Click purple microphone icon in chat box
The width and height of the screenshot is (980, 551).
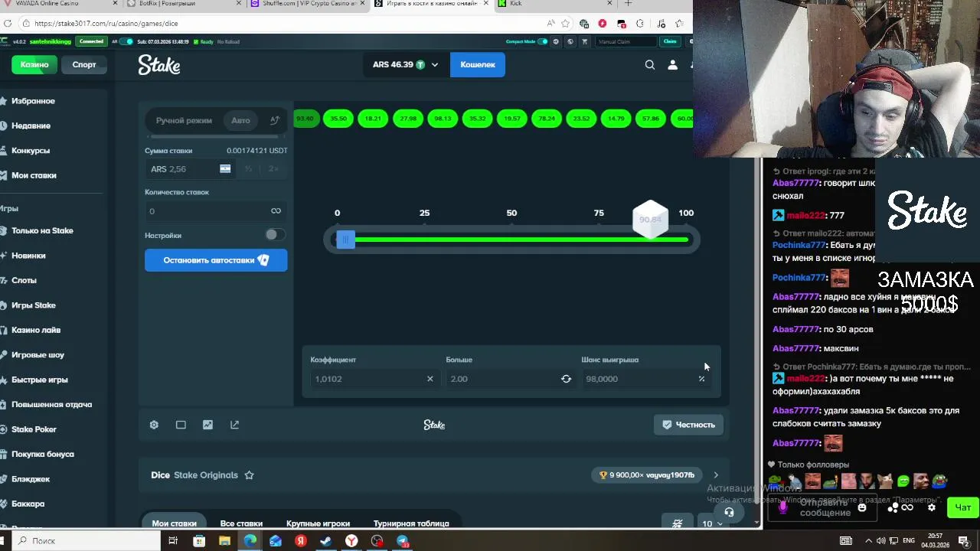click(x=782, y=507)
